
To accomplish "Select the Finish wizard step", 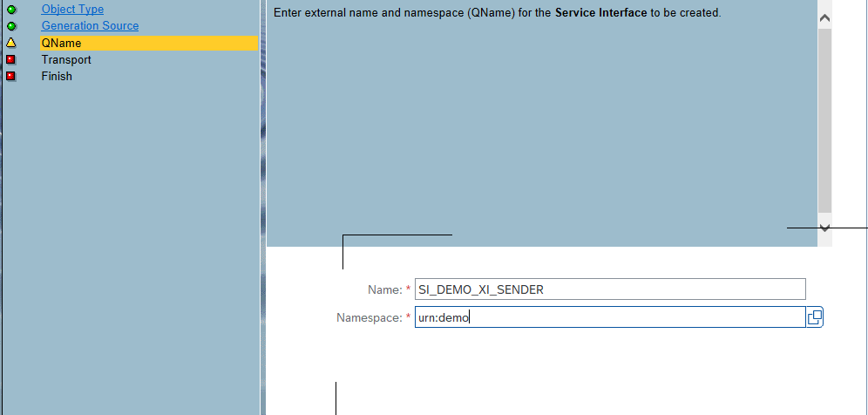I will pyautogui.click(x=57, y=77).
